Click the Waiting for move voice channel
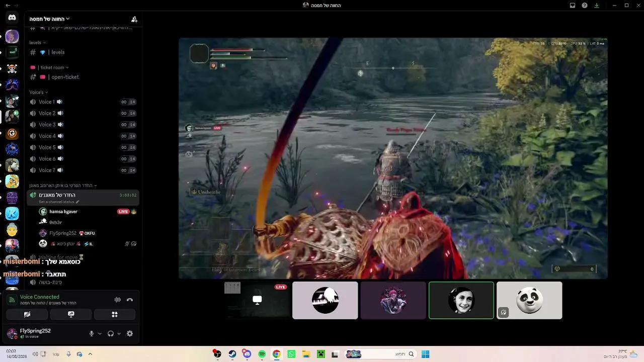The height and width of the screenshot is (362, 644). pyautogui.click(x=83, y=257)
